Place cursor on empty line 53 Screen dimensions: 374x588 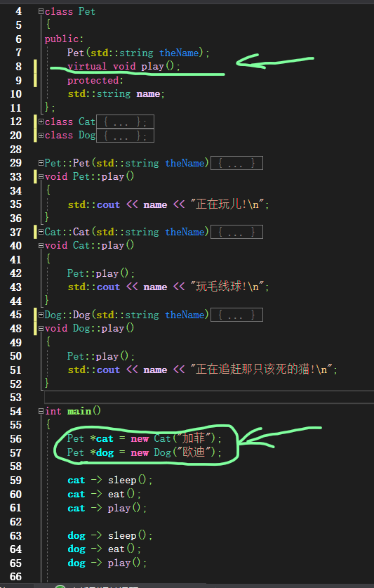(209, 397)
